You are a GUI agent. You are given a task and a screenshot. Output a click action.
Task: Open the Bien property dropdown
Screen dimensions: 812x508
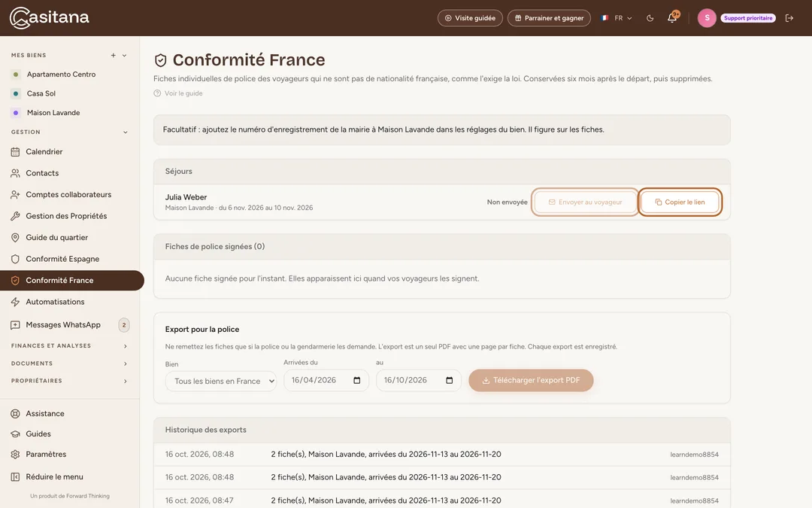pyautogui.click(x=221, y=381)
